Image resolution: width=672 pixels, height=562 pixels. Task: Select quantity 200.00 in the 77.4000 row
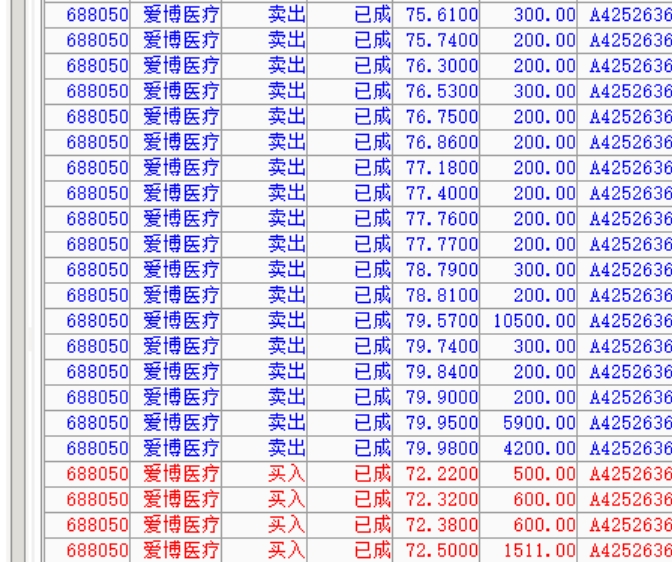[545, 193]
